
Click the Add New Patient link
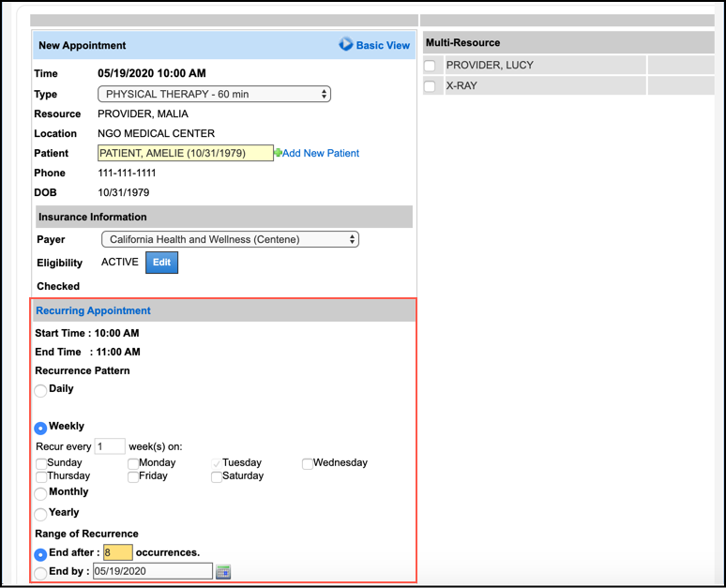(x=321, y=153)
